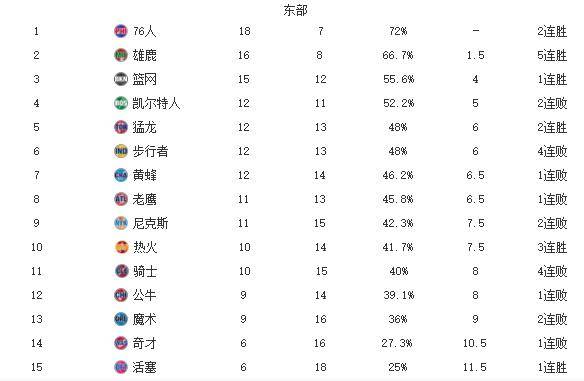Image resolution: width=584 pixels, height=381 pixels.
Task: Click the 老鹰 team logo icon
Action: coord(121,199)
